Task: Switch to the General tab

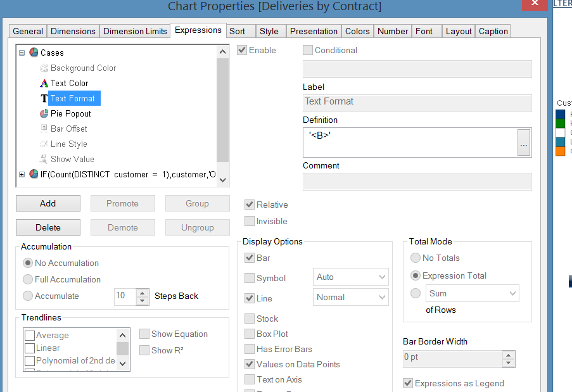Action: pos(28,32)
